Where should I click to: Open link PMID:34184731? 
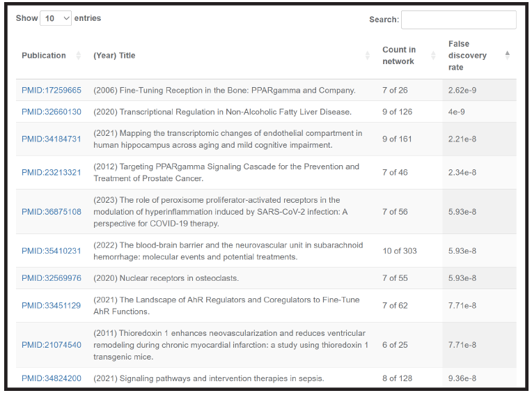pos(52,139)
